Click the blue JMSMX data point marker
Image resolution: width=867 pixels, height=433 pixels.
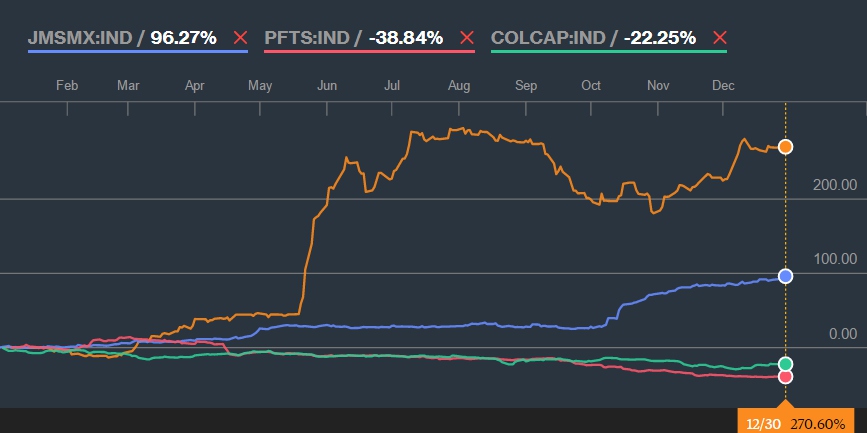pyautogui.click(x=785, y=276)
